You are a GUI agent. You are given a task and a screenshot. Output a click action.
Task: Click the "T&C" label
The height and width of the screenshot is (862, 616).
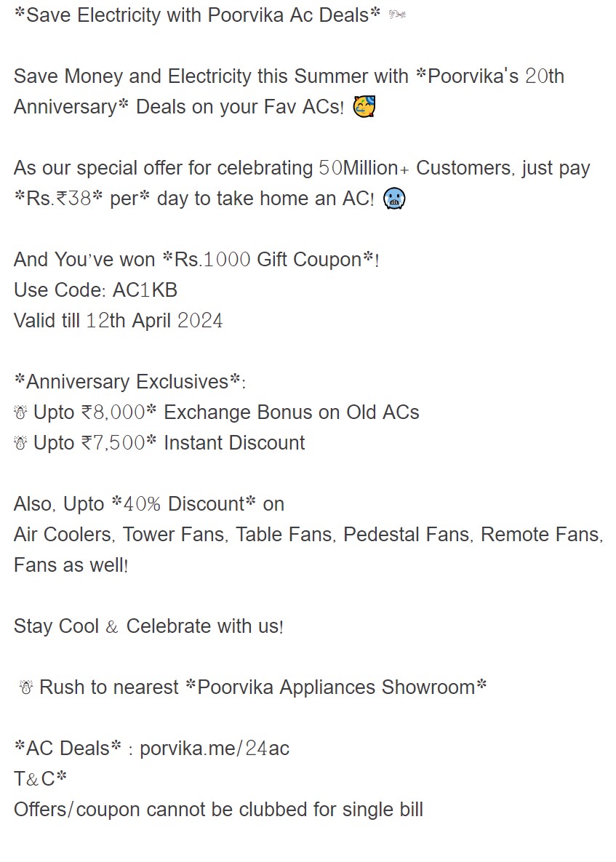click(35, 779)
